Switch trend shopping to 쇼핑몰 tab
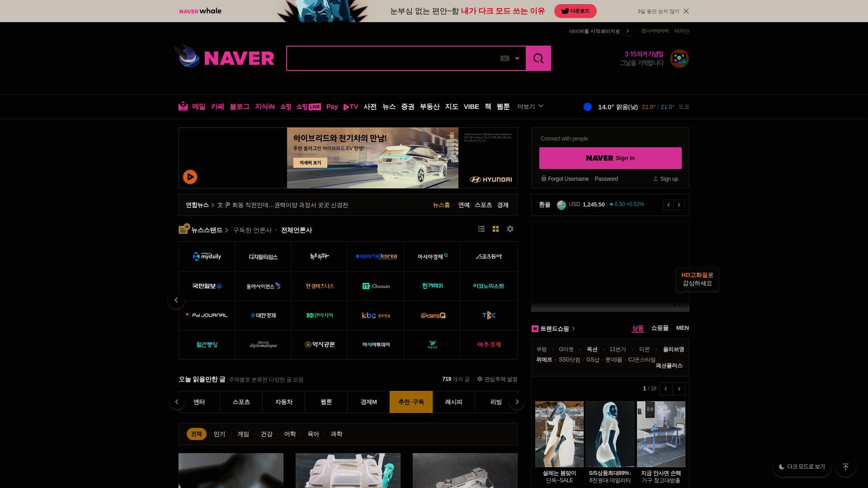 pos(660,328)
